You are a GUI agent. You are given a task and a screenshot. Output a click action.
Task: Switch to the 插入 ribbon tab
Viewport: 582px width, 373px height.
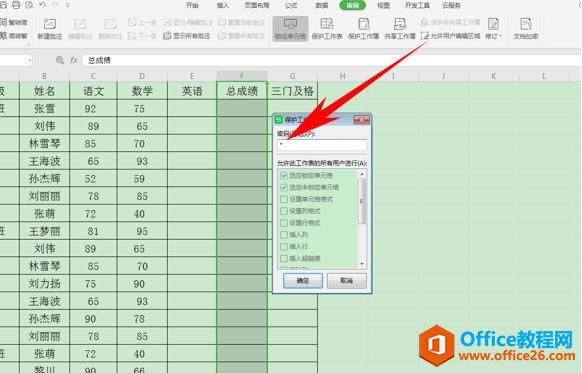coord(223,5)
